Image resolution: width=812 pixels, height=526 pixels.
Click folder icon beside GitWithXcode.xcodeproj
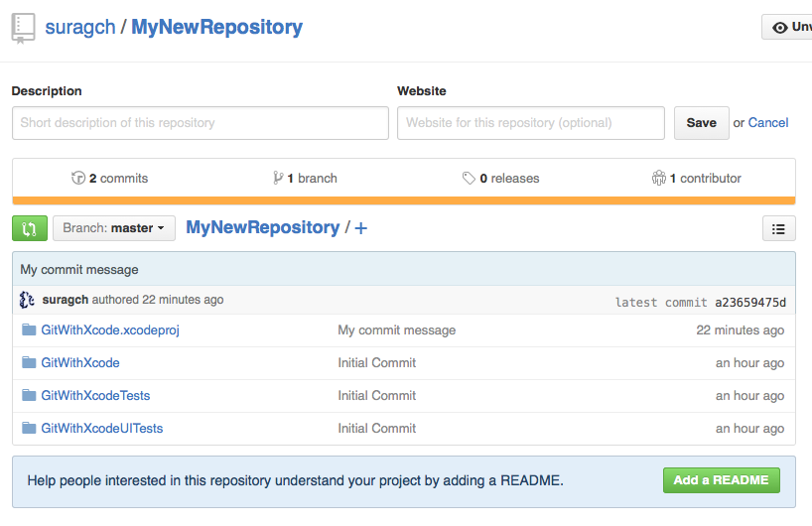[x=29, y=329]
